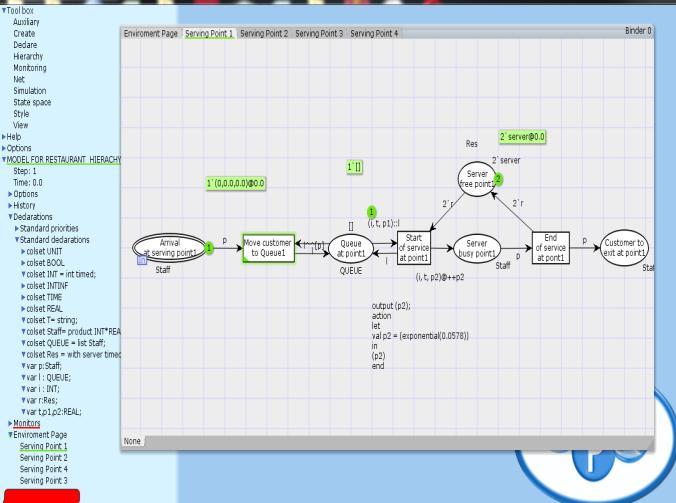Collapse Standard declarations node
Viewport: 676px width, 503px height.
click(17, 240)
